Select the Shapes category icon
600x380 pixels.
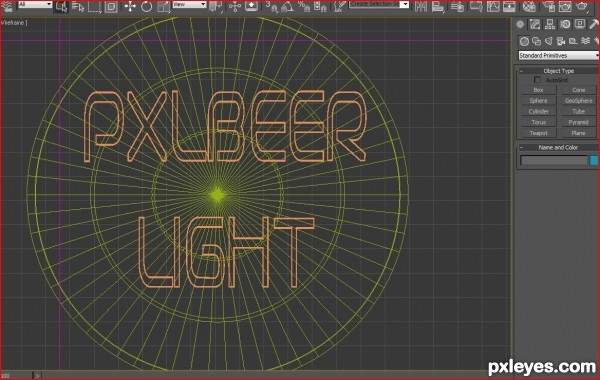[536, 41]
